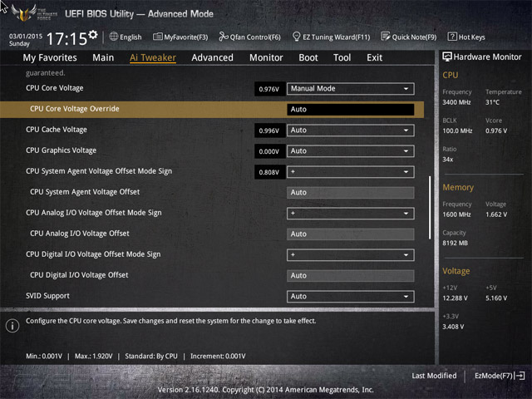This screenshot has width=532, height=399.
Task: Click the 3400 MHz CPU frequency value
Action: pyautogui.click(x=456, y=102)
